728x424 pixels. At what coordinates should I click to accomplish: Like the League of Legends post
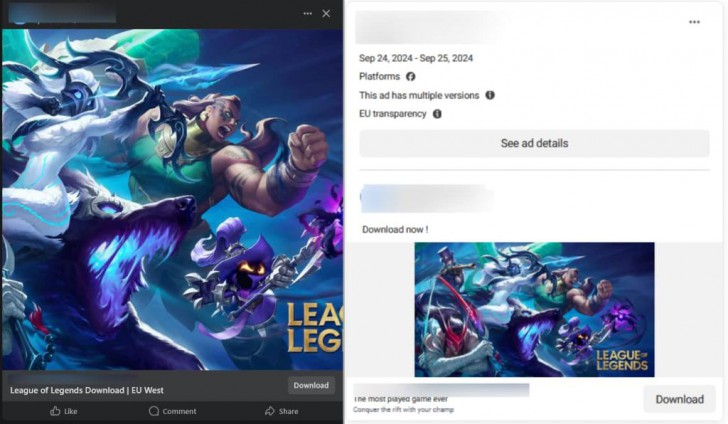coord(64,411)
